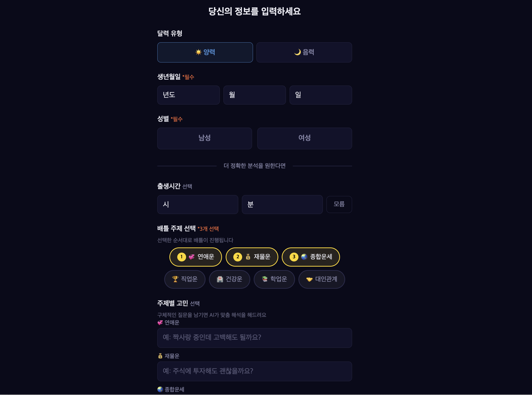Open the 분 minute dropdown
Screen dimensions: 532x395
(282, 204)
